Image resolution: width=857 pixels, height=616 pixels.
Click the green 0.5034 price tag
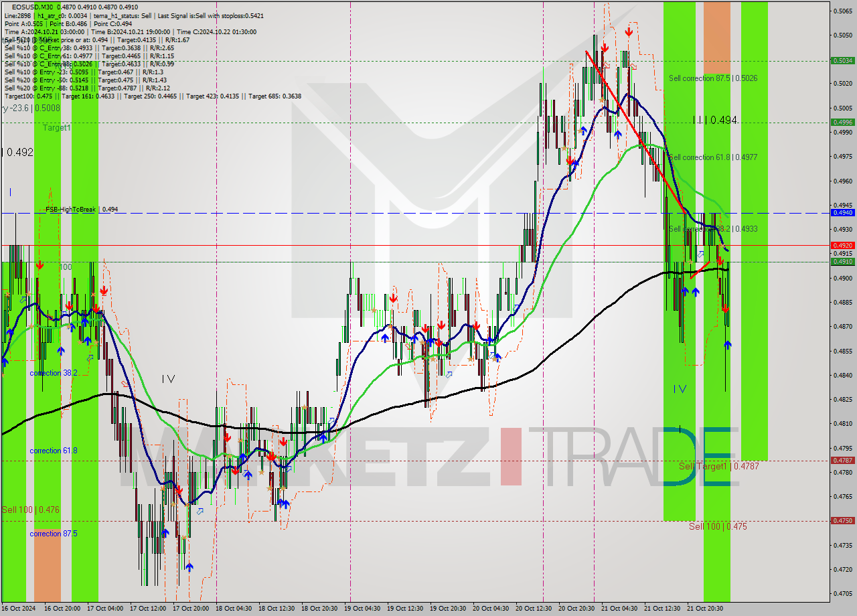pos(842,60)
